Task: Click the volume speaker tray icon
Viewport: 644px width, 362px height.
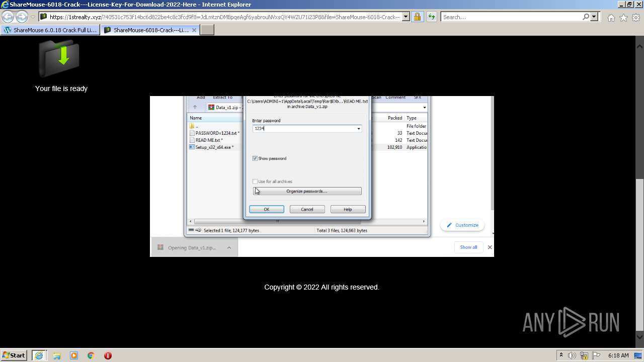Action: click(x=572, y=355)
